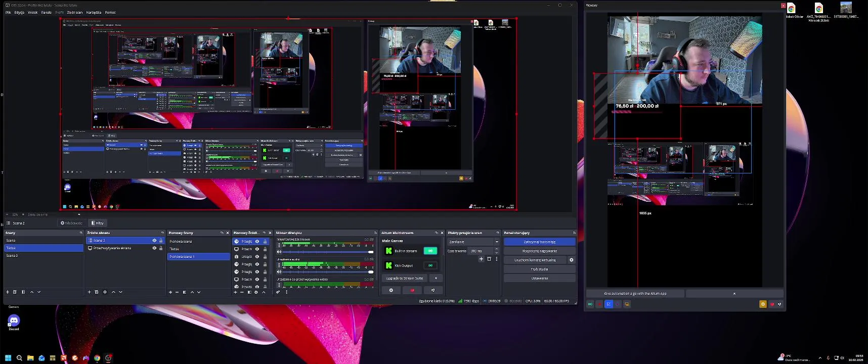868x364 pixels.
Task: Delete selected scene with Sceny trash icon
Action: click(x=15, y=292)
